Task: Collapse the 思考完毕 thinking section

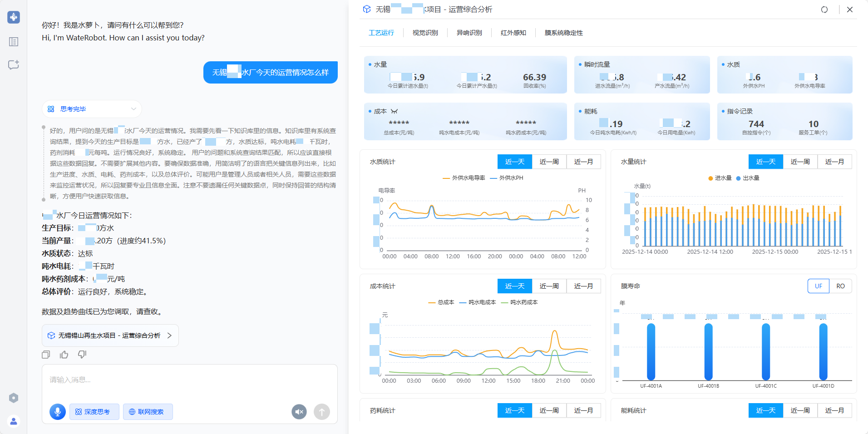Action: pyautogui.click(x=133, y=109)
